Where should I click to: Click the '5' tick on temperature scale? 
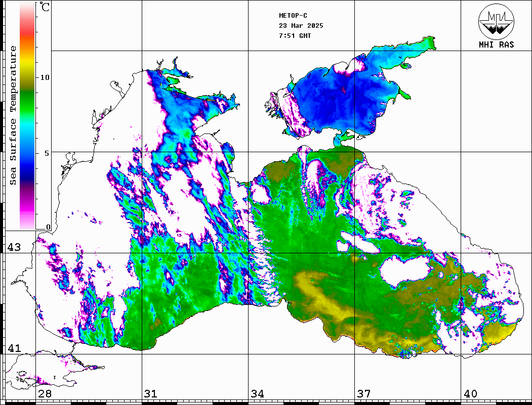pyautogui.click(x=47, y=153)
